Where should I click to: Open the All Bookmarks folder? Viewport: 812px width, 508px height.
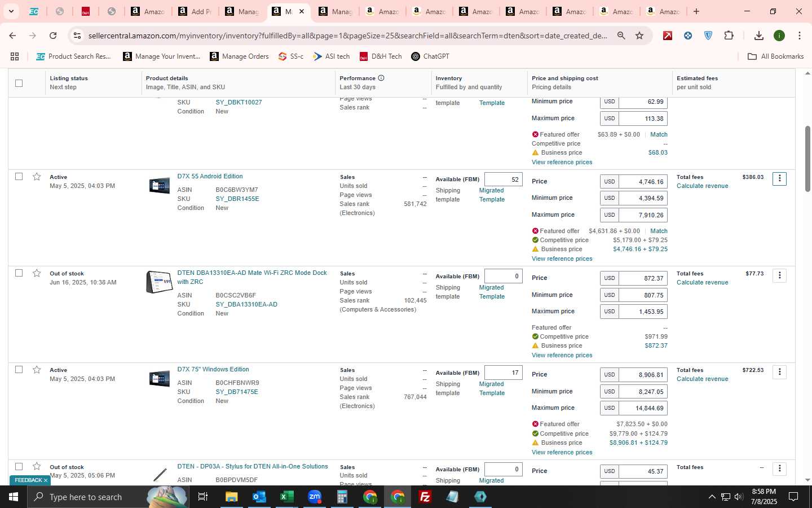pos(775,56)
